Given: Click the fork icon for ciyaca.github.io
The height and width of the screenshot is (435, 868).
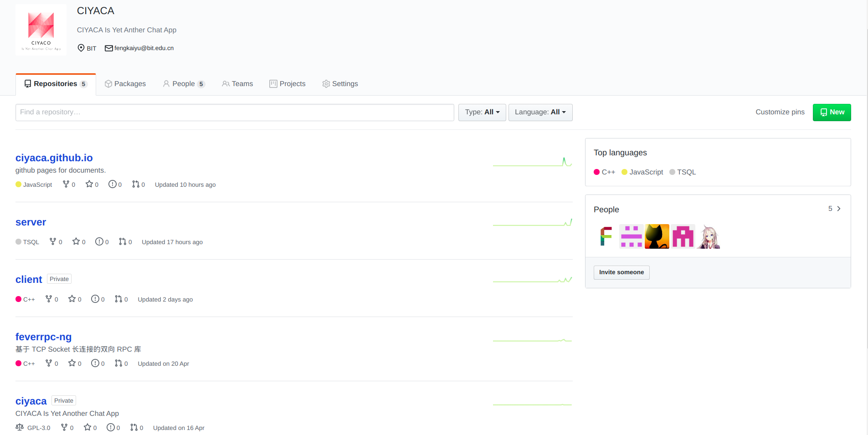Looking at the screenshot, I should (x=66, y=184).
